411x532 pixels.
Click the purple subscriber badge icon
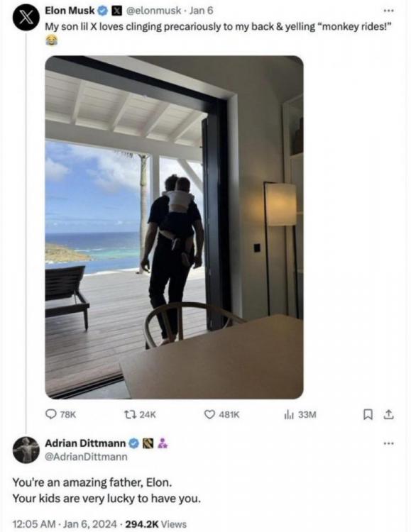point(163,443)
